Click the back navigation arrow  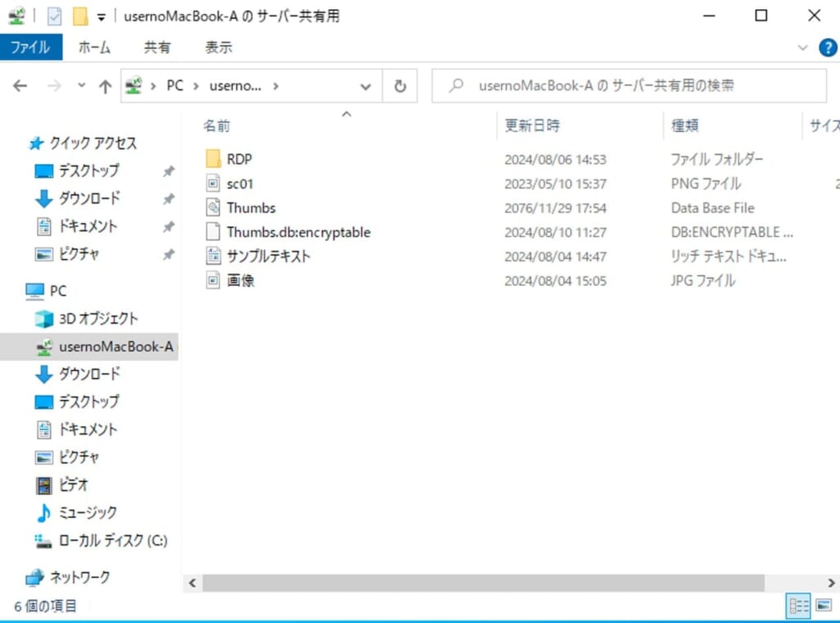[20, 85]
